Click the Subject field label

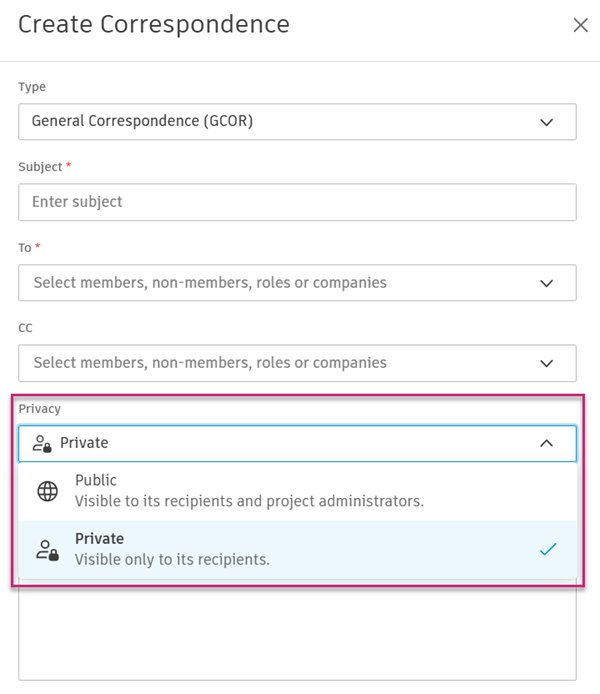pyautogui.click(x=40, y=167)
